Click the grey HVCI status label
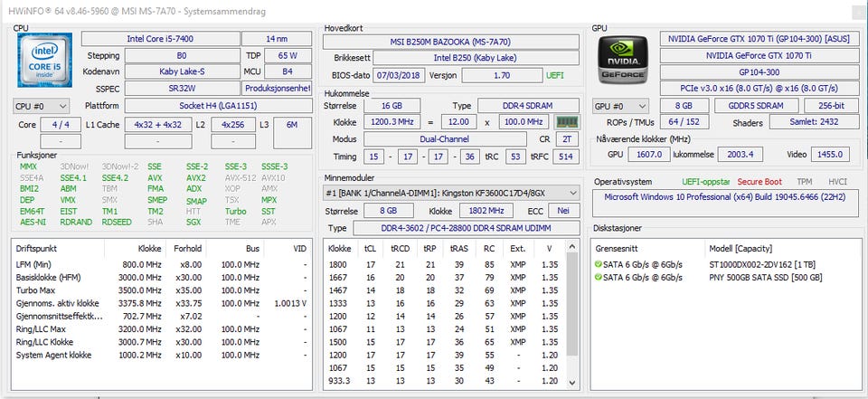The image size is (868, 399). 837,182
